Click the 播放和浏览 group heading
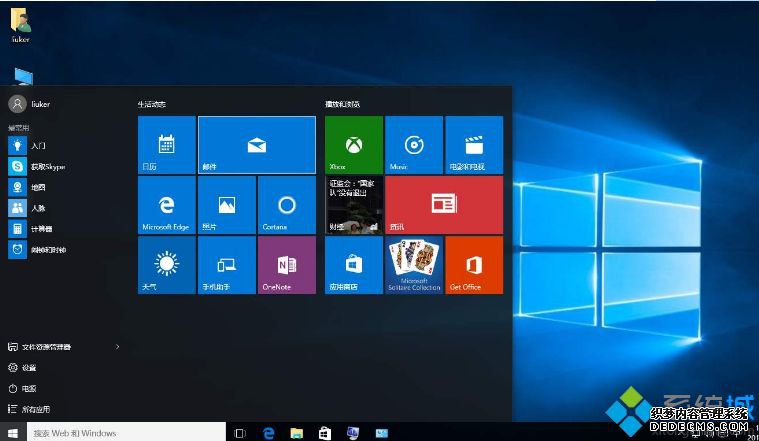 [342, 104]
